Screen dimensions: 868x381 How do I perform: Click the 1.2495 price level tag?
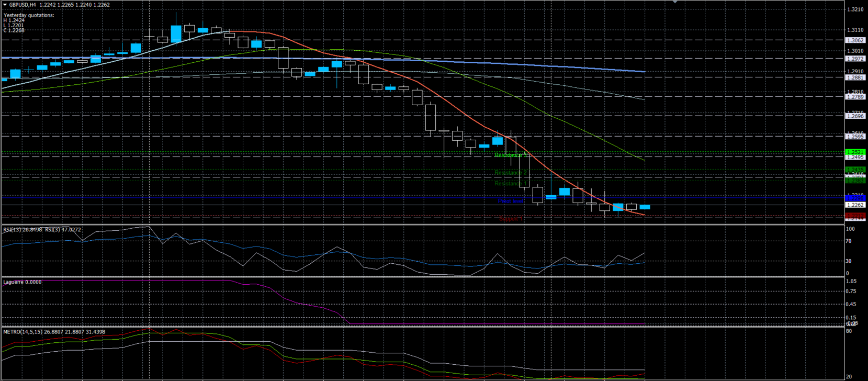tap(855, 158)
